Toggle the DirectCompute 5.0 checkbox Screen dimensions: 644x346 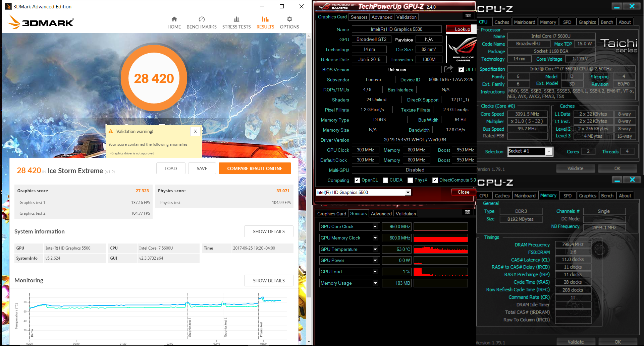point(435,180)
